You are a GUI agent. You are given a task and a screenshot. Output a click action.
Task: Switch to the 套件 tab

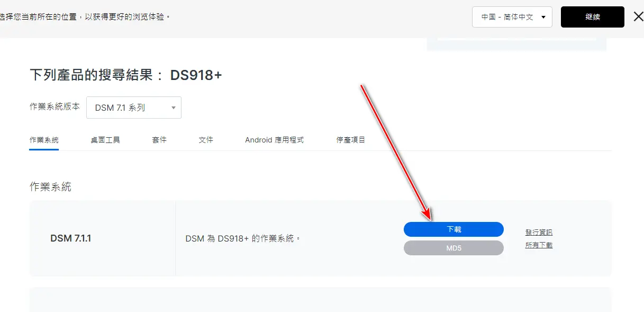point(159,140)
